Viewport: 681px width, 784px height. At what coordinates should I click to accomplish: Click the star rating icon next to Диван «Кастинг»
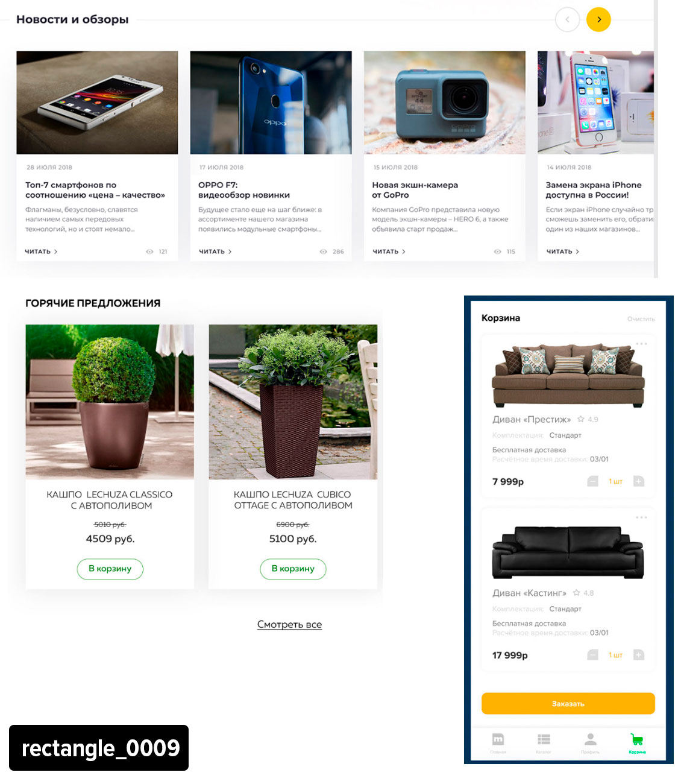(x=577, y=593)
